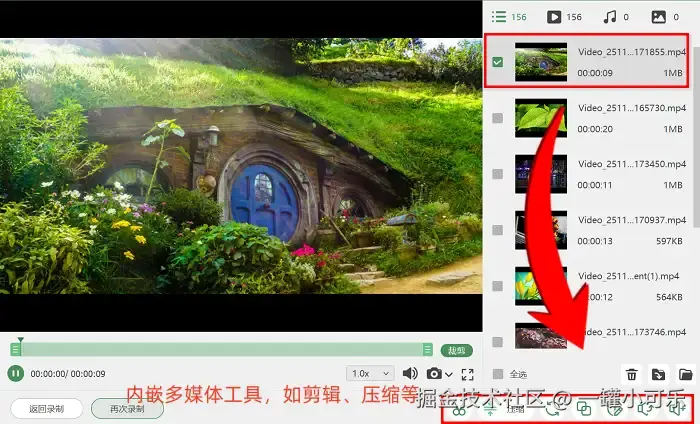Select file name Video_2511...173450.mp4

pos(632,164)
